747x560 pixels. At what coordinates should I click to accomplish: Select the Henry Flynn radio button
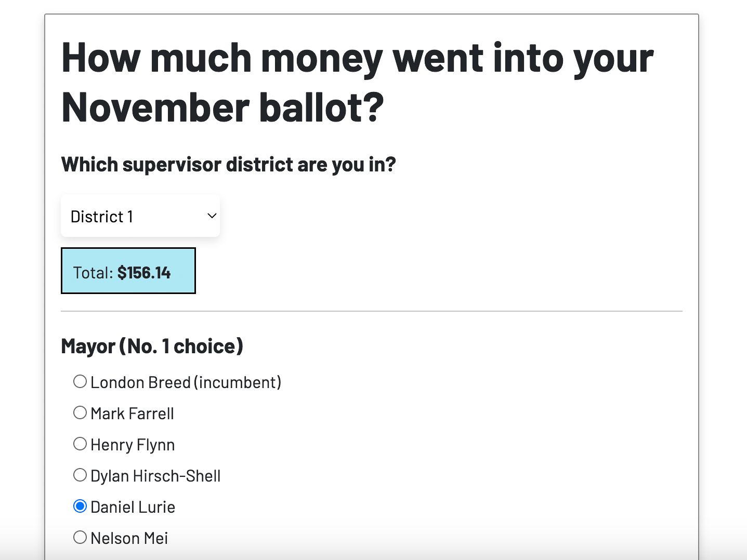tap(80, 444)
